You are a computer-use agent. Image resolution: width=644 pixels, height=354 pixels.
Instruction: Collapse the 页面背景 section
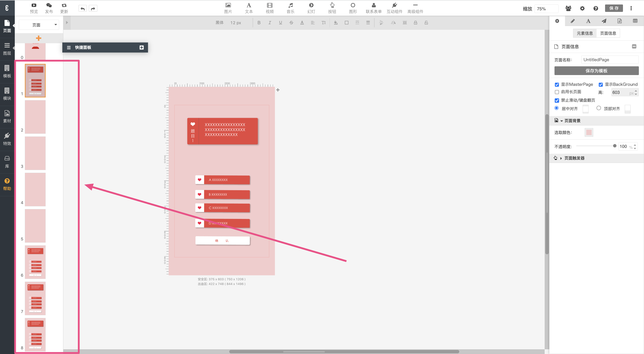pos(572,121)
